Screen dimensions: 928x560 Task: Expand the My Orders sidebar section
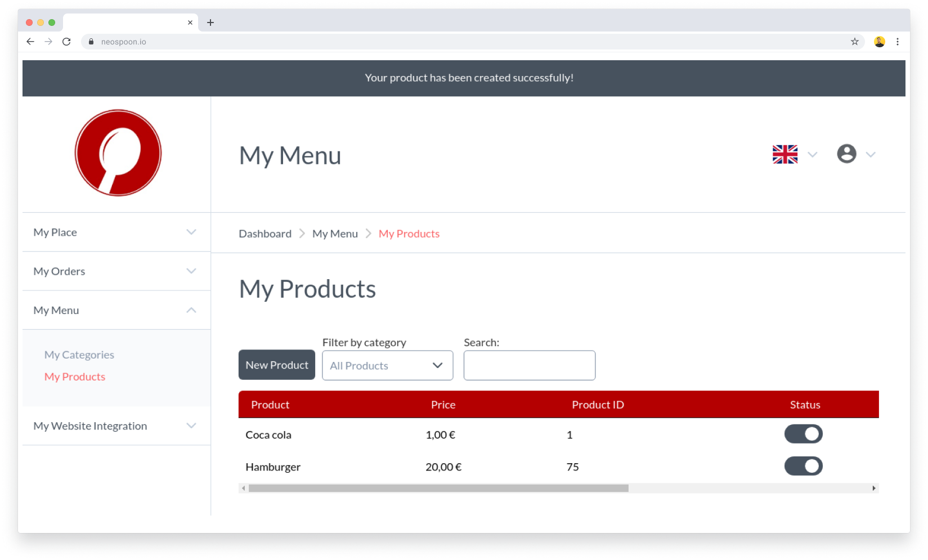[x=116, y=271]
